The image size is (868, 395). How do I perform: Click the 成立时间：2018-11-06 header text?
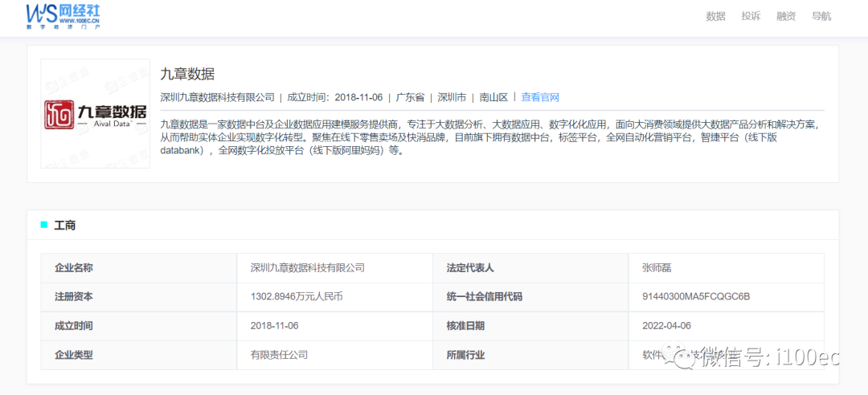(x=335, y=97)
